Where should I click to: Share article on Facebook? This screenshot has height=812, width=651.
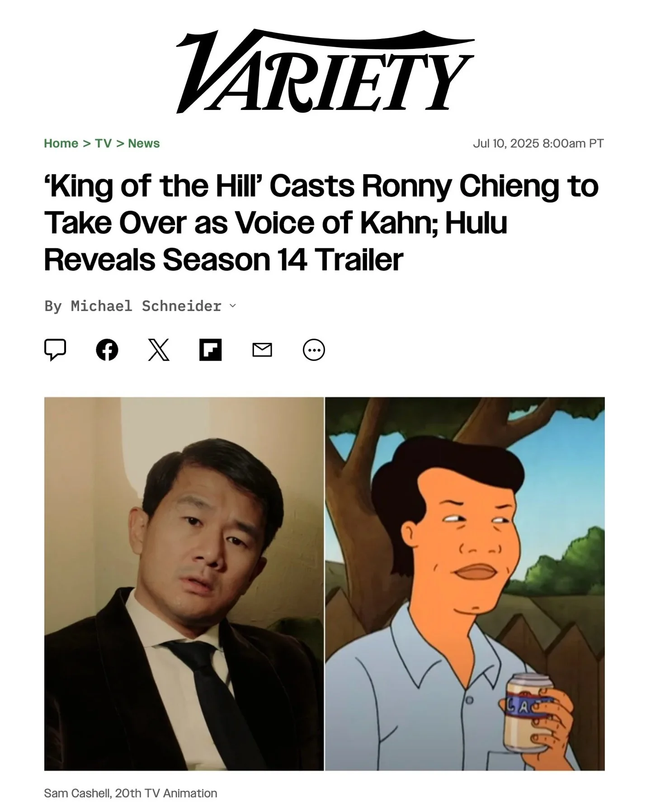coord(107,350)
